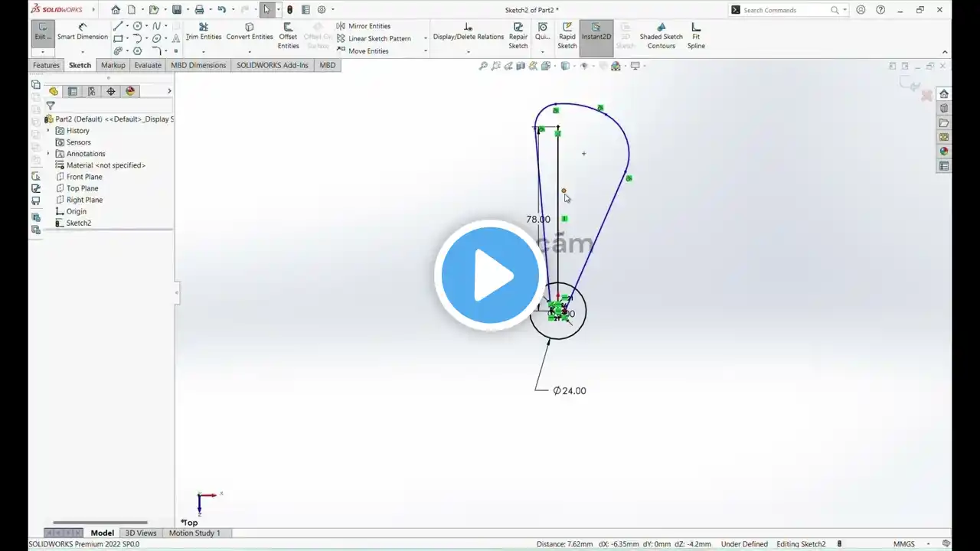The width and height of the screenshot is (980, 551).
Task: Click Shaded Sketch Contours
Action: pyautogui.click(x=661, y=36)
